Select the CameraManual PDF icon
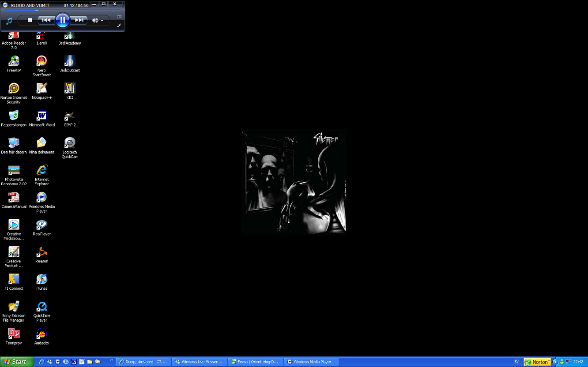 pyautogui.click(x=14, y=201)
